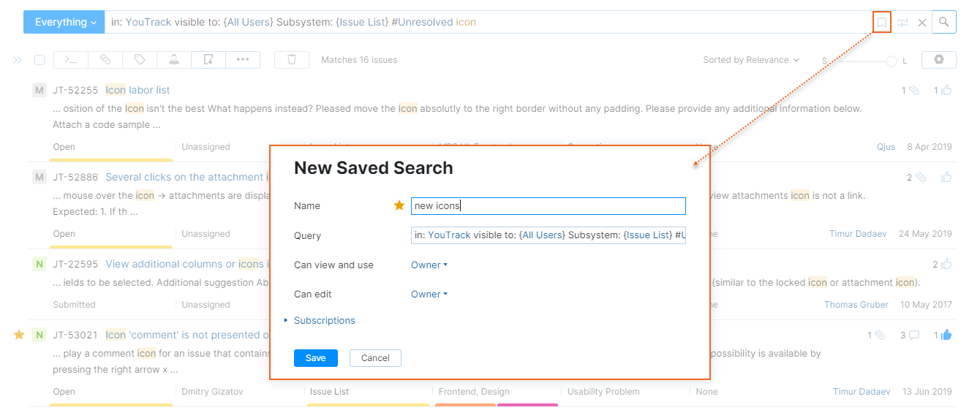Open the Icon labor list issue link
The image size is (980, 410).
[137, 91]
